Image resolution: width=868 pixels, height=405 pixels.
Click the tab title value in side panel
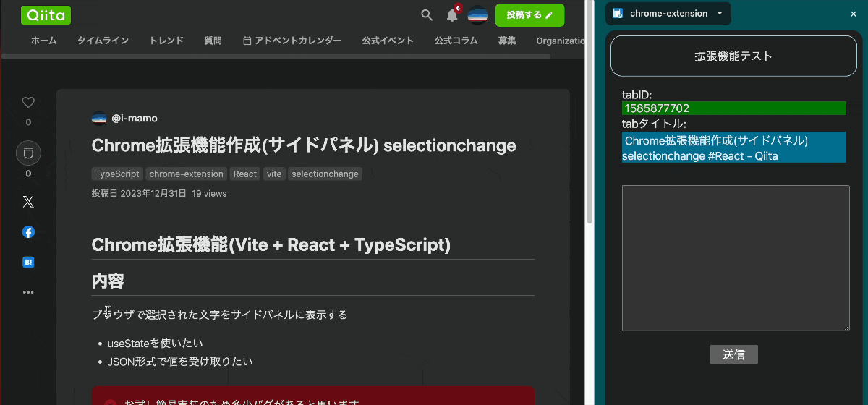[733, 148]
